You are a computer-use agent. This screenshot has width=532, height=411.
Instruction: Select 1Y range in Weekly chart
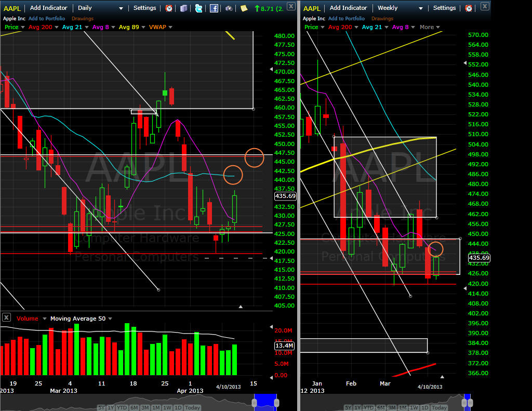coord(357,407)
